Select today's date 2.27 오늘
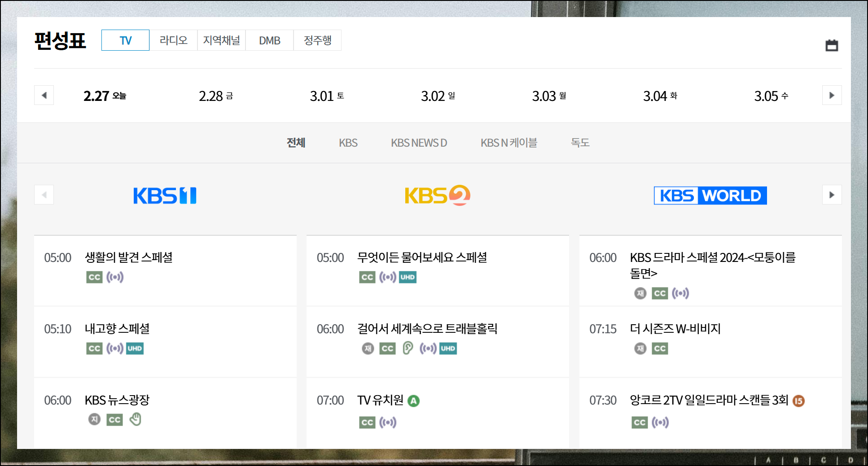This screenshot has width=868, height=466. coord(105,96)
